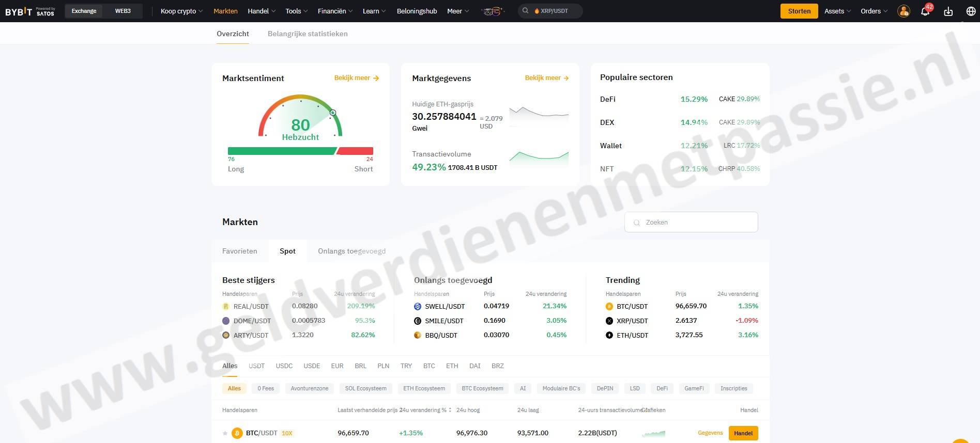Click the user profile avatar icon
The image size is (980, 443).
coord(904,11)
